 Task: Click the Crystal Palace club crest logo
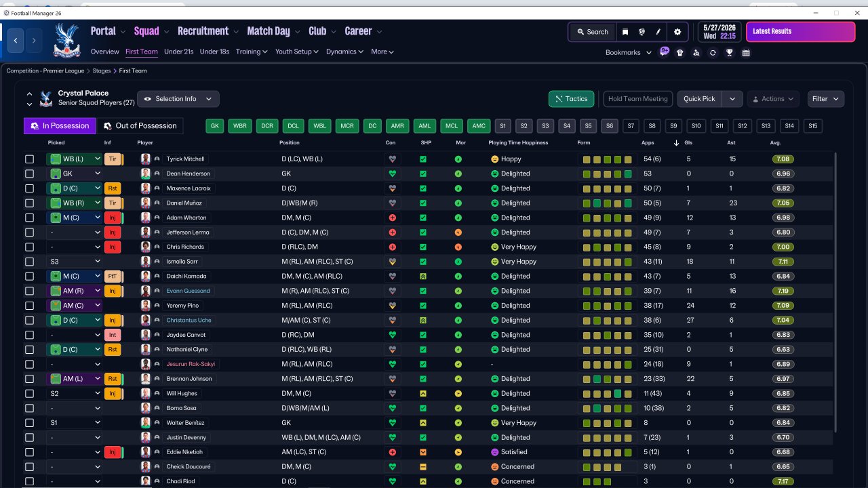tap(66, 40)
